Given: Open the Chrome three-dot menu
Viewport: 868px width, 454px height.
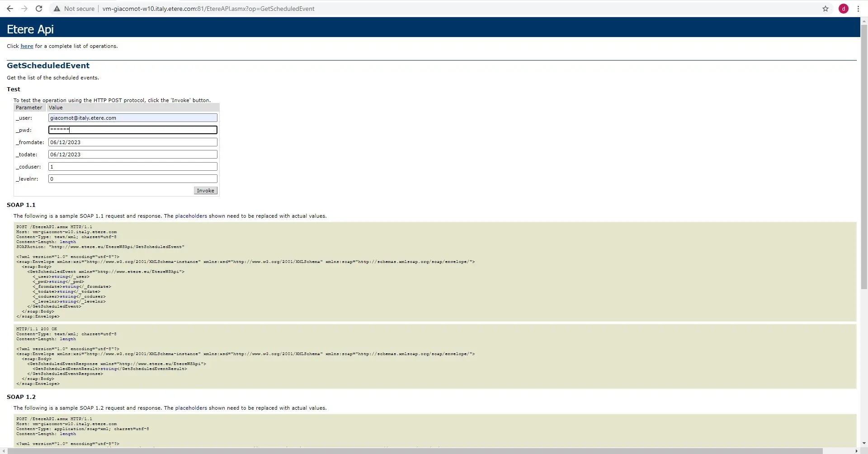Looking at the screenshot, I should tap(858, 9).
